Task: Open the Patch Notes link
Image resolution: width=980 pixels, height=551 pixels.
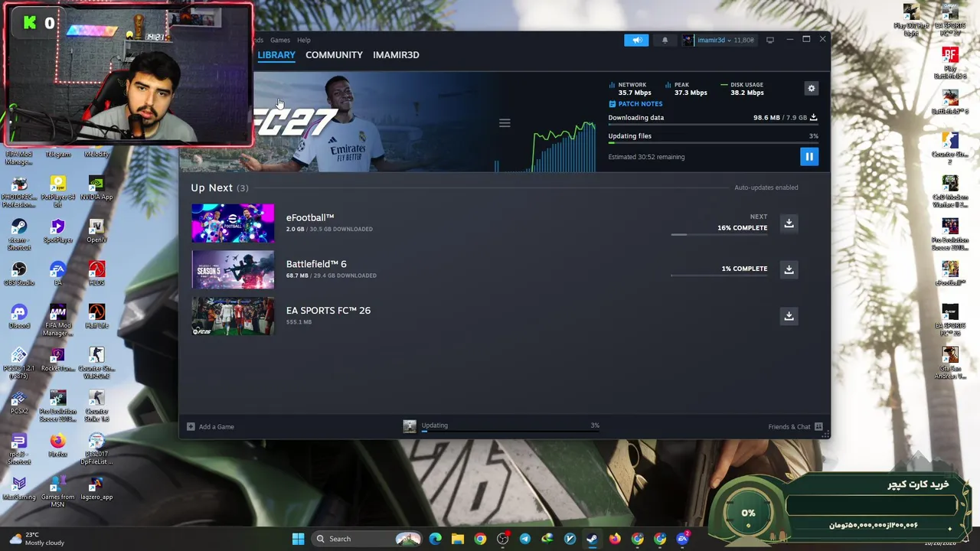Action: coord(635,104)
